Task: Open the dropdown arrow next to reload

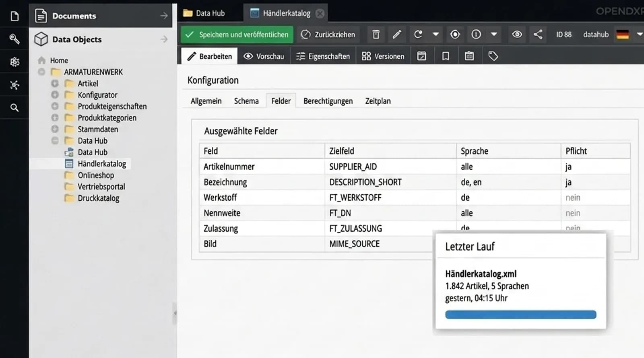Action: [436, 35]
